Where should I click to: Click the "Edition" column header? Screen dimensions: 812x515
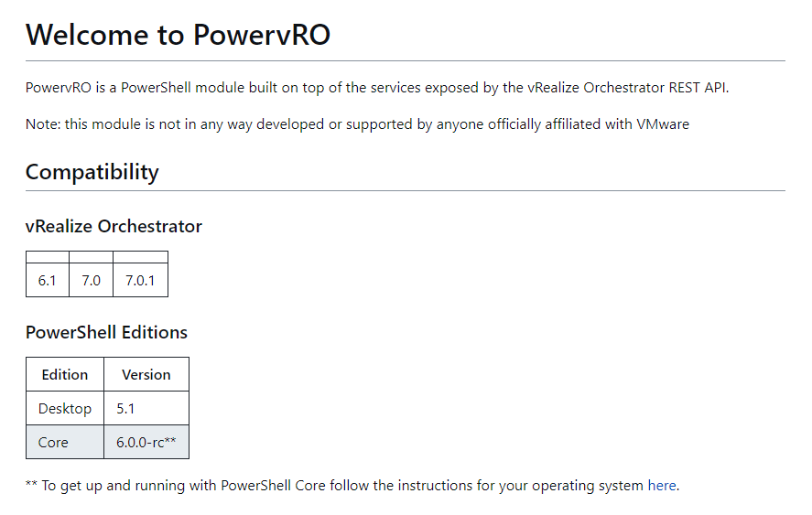click(65, 374)
